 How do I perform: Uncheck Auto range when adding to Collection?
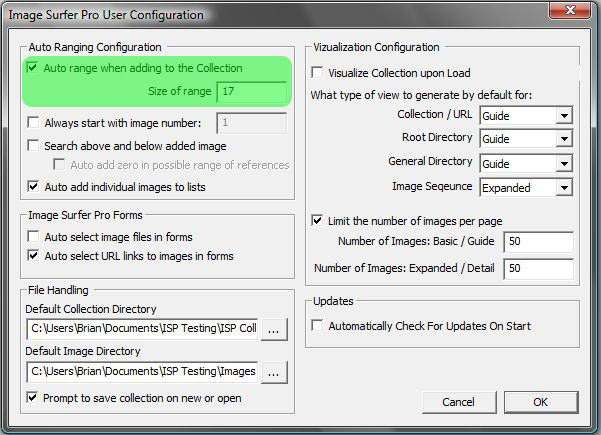point(32,68)
